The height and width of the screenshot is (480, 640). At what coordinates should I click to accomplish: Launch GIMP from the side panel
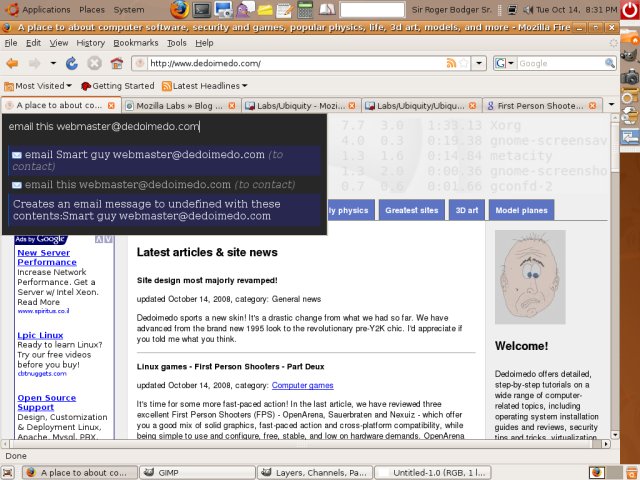pyautogui.click(x=630, y=56)
